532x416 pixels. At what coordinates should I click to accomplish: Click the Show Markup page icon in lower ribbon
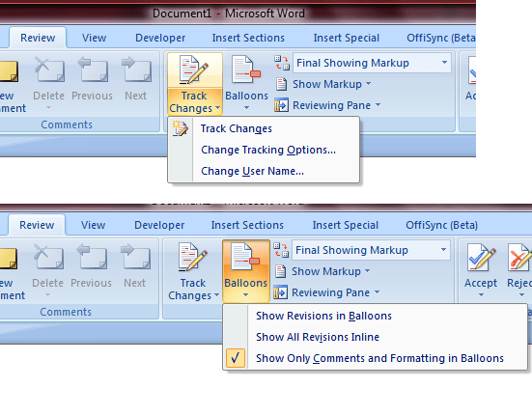[x=280, y=271]
